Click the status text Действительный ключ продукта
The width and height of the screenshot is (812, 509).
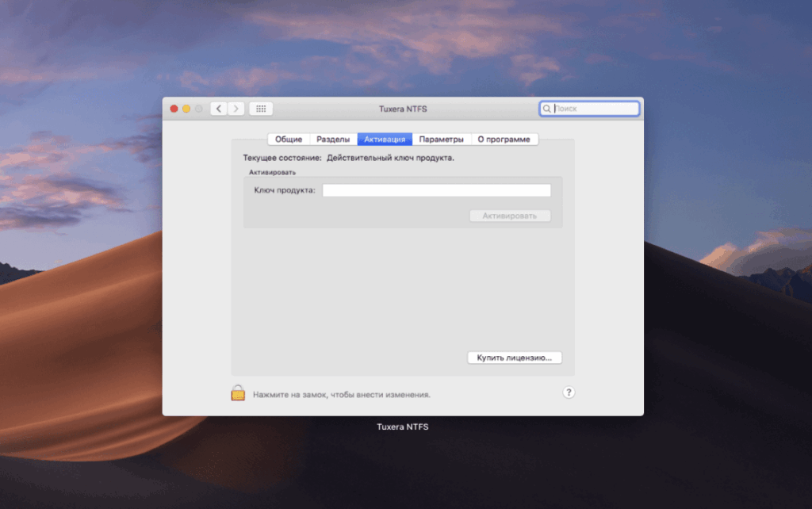point(390,158)
